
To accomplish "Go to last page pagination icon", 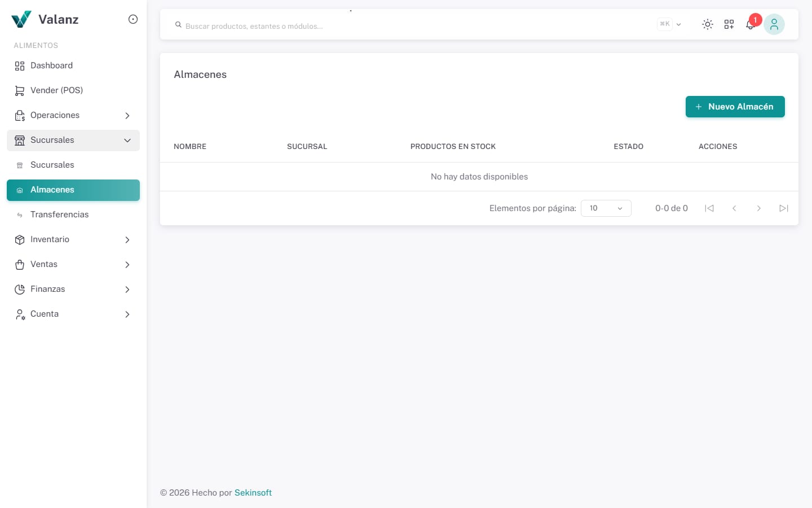I will point(784,208).
